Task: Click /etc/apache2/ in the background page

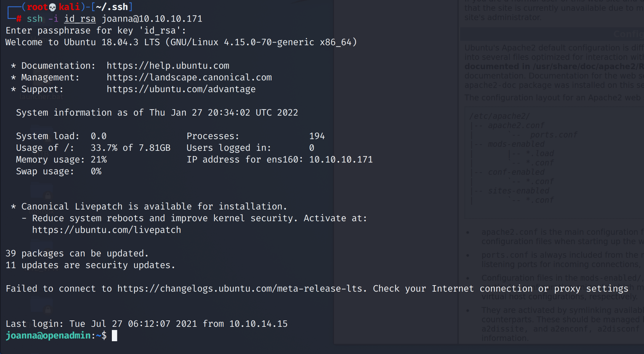Action: click(x=499, y=116)
